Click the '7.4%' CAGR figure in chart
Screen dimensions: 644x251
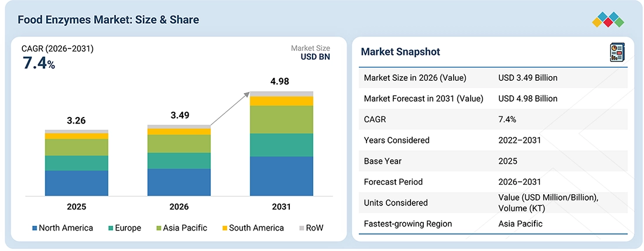tap(38, 64)
